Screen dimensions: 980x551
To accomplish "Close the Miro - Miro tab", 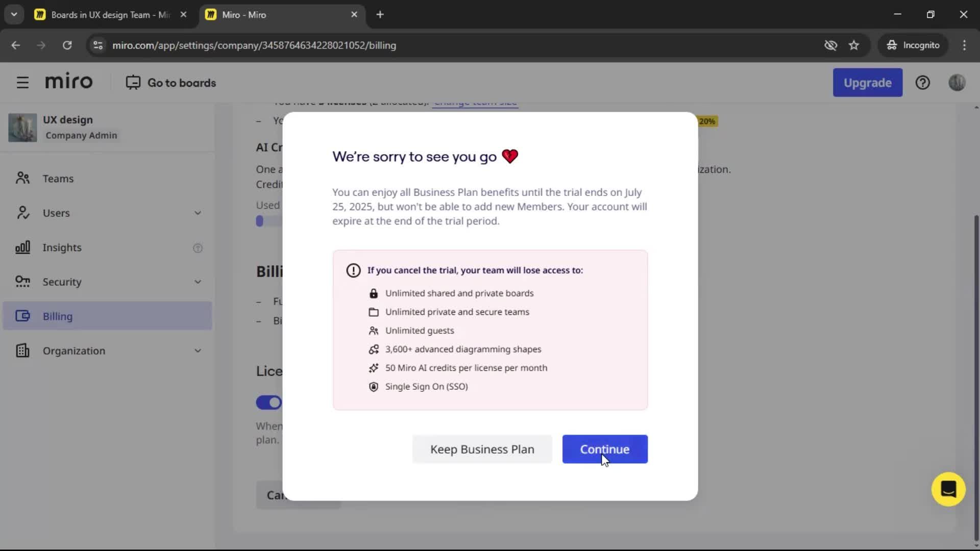I will [354, 15].
